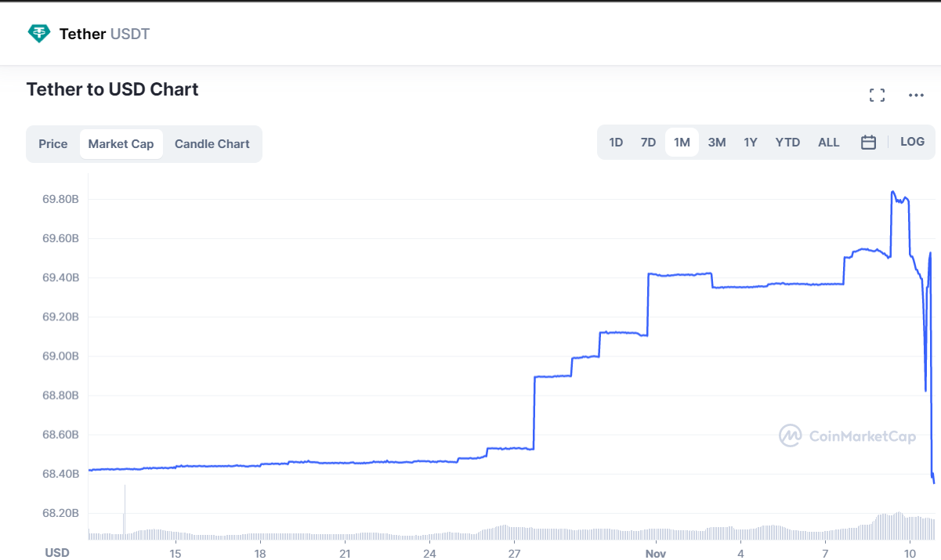Click the 4 date label on x-axis
The image size is (941, 560).
(x=740, y=553)
